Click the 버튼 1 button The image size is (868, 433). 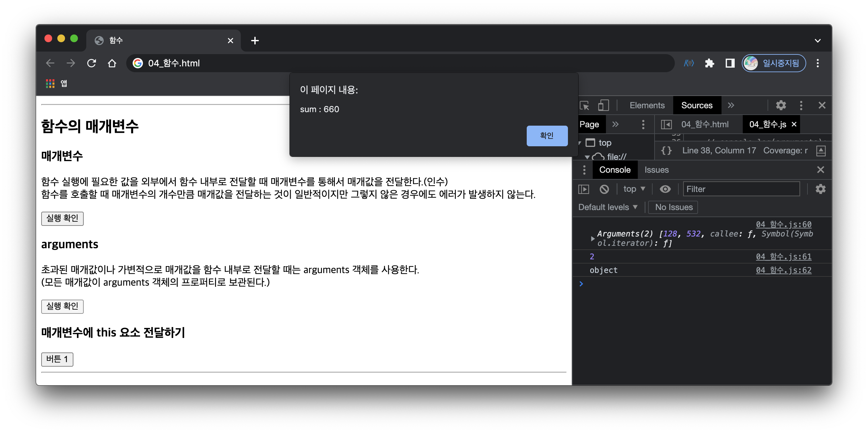pyautogui.click(x=57, y=359)
